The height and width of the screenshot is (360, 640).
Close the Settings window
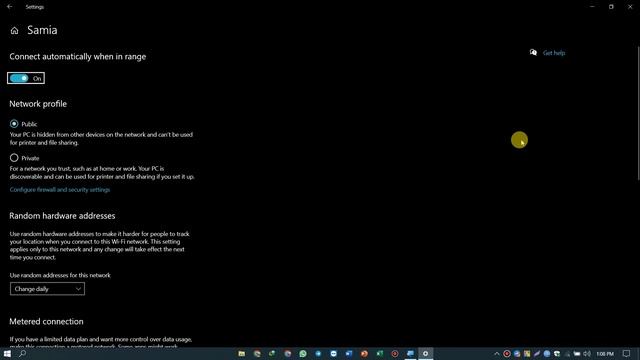pos(630,7)
